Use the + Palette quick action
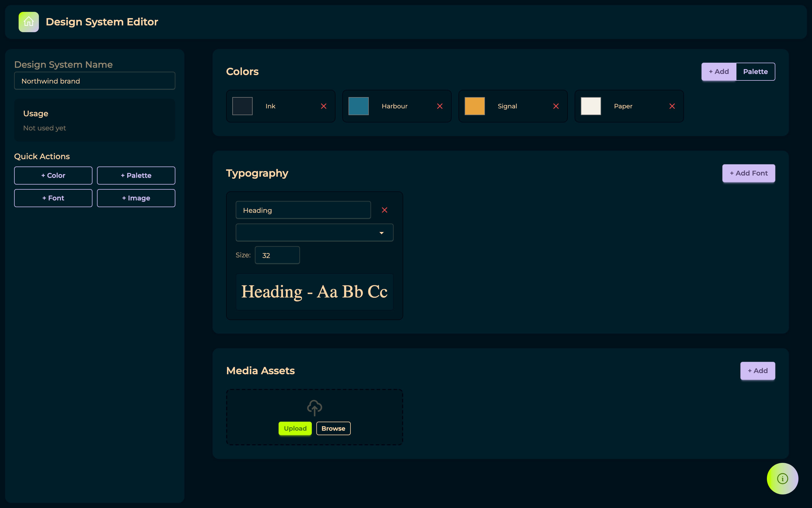 point(136,175)
